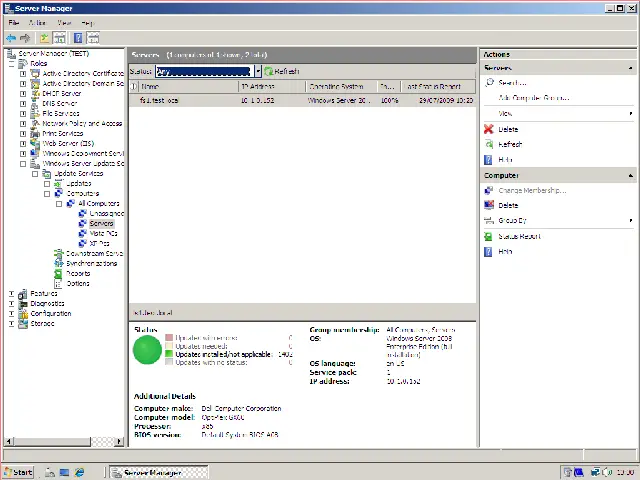Click the Back arrow toolbar icon
This screenshot has width=640, height=480.
[11, 38]
